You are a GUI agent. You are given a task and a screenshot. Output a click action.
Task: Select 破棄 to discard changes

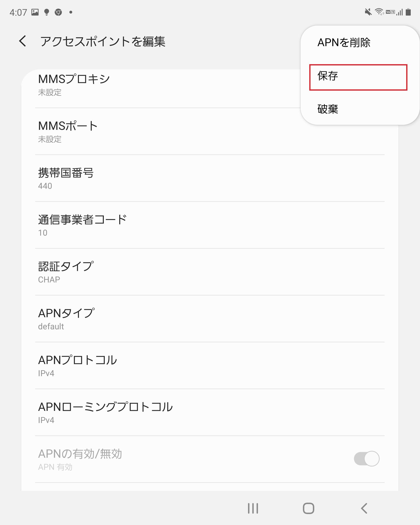pyautogui.click(x=328, y=109)
